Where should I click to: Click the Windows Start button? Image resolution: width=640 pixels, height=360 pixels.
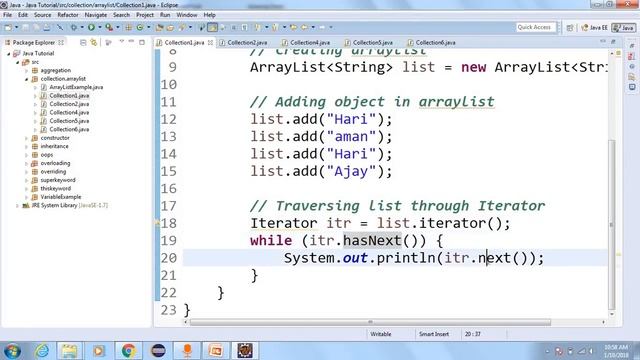coord(12,351)
